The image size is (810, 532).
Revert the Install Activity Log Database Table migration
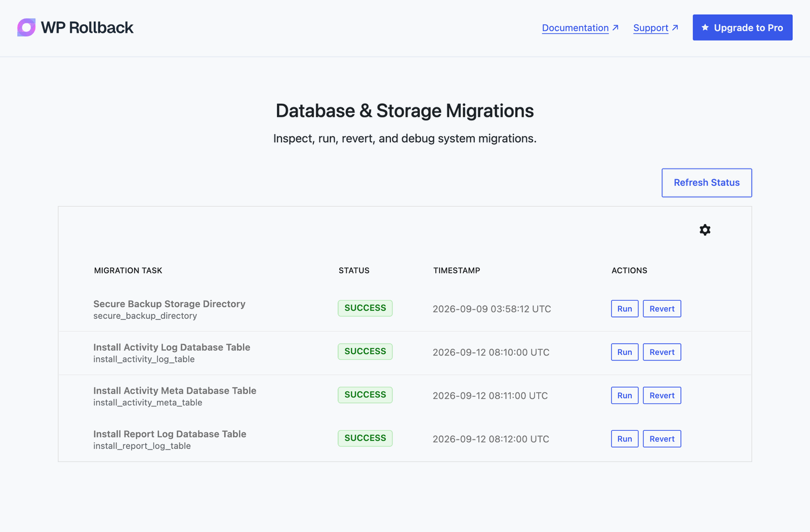click(x=662, y=352)
